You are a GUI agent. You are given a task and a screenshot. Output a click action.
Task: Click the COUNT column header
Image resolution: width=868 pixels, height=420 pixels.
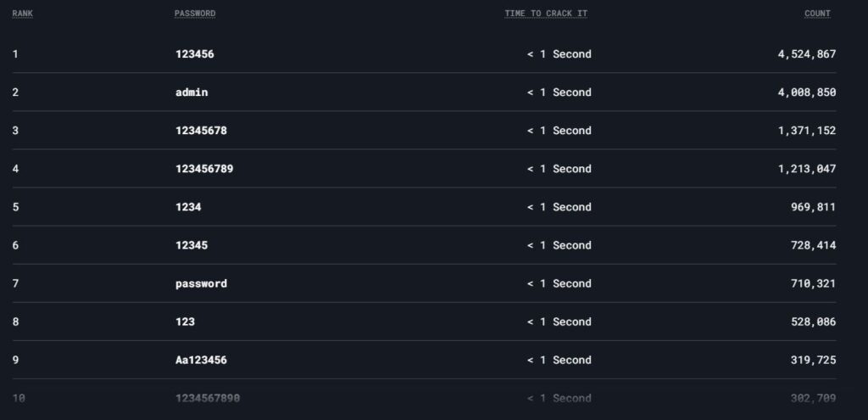click(x=818, y=14)
